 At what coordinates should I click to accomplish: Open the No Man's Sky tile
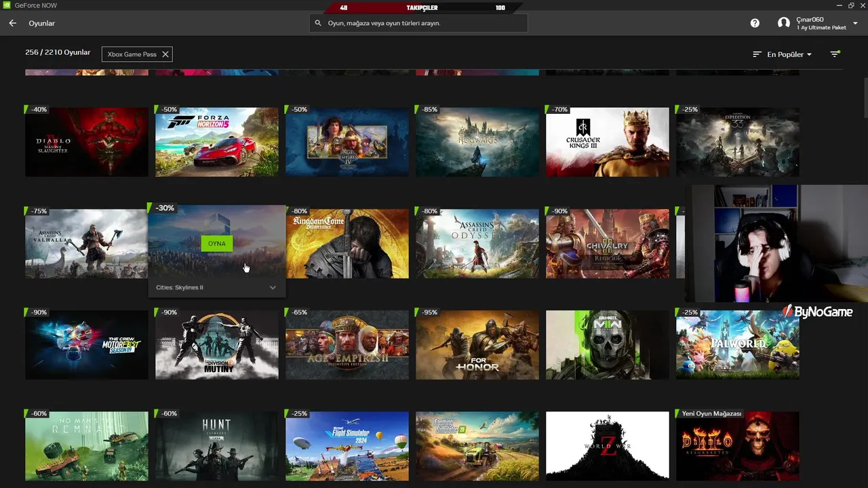point(87,446)
